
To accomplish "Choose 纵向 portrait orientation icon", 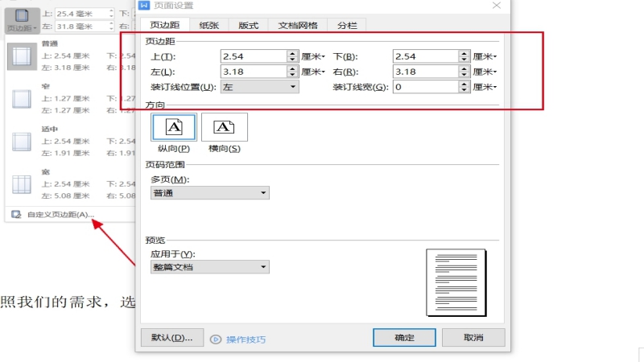I will click(173, 127).
